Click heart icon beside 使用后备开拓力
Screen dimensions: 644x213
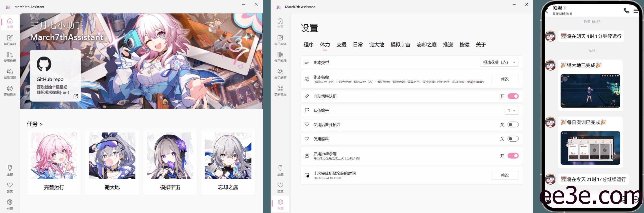point(307,125)
